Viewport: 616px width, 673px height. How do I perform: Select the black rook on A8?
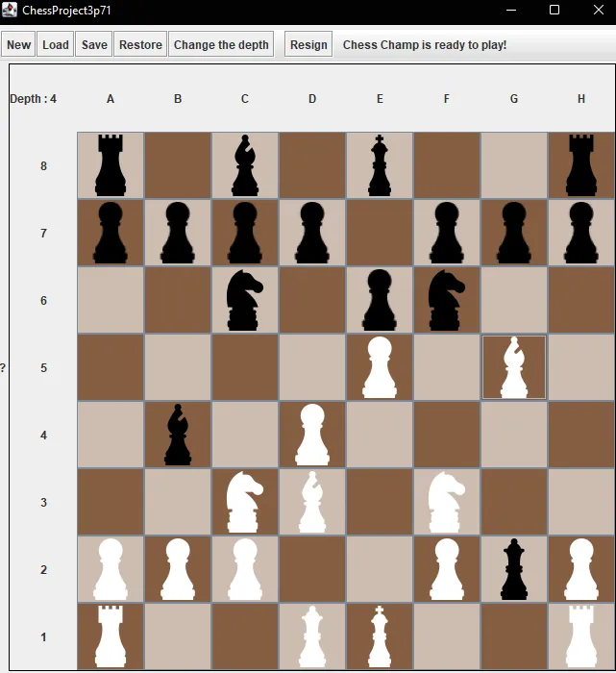point(111,165)
